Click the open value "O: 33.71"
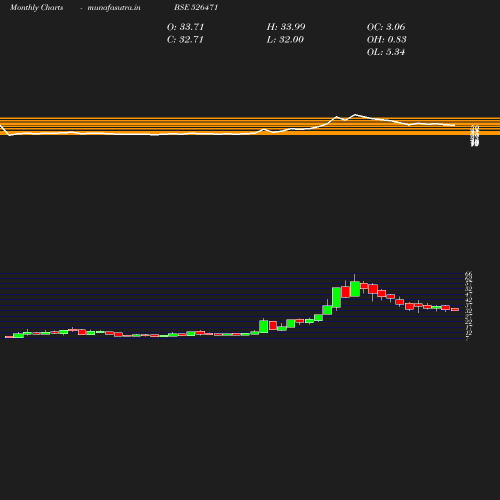Screen dimensions: 500x500 point(185,27)
